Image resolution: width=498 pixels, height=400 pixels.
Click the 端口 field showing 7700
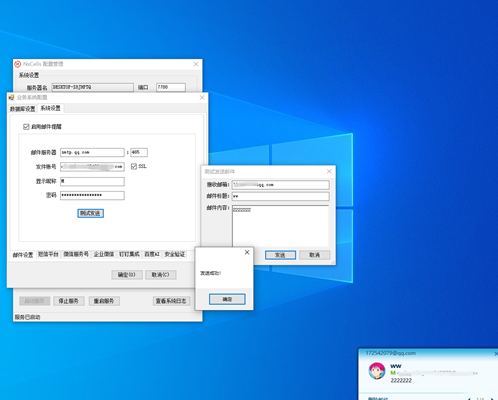171,87
